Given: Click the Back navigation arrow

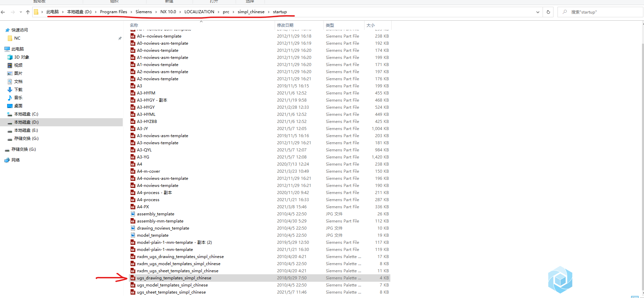Looking at the screenshot, I should [3, 12].
